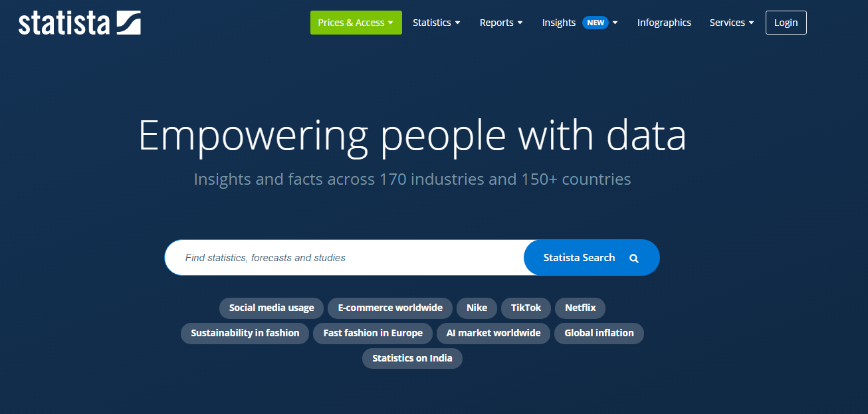
Task: Select the Global inflation tag
Action: [x=599, y=333]
